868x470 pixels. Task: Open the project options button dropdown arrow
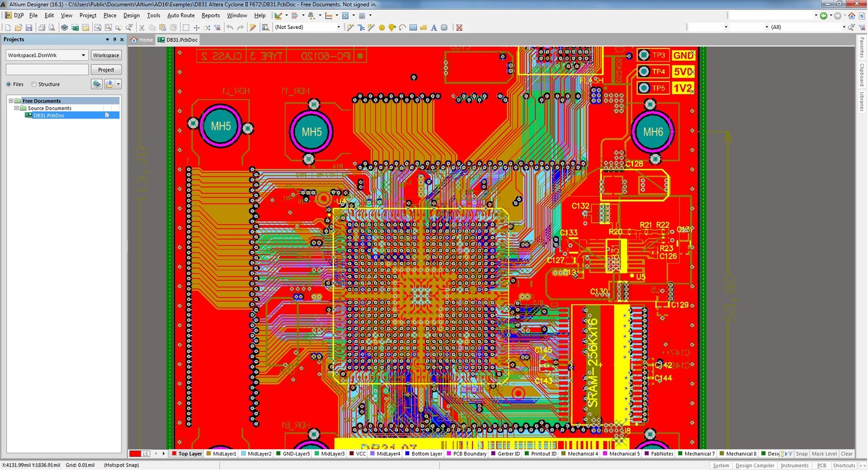(118, 84)
